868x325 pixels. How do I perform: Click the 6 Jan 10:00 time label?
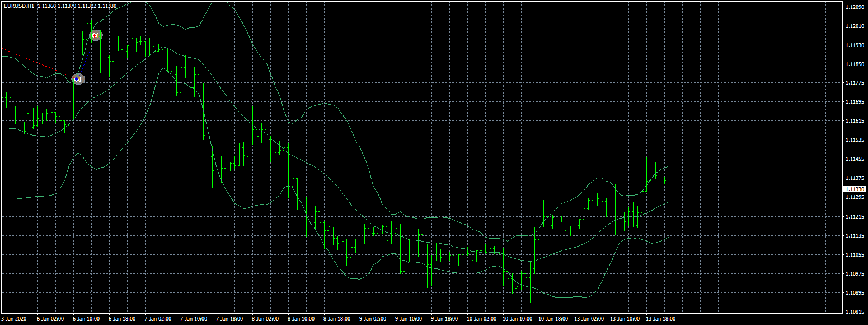click(86, 318)
